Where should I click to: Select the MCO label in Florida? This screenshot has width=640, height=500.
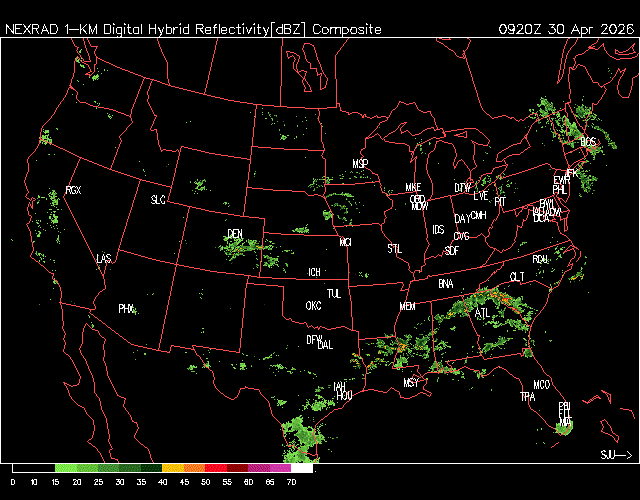click(x=541, y=384)
